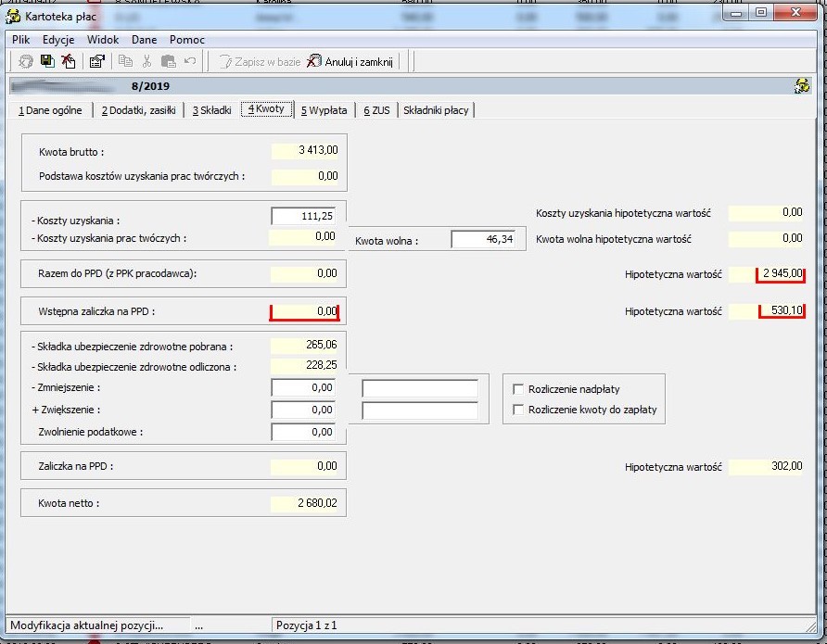Open the Składniki płacy tab
827x644 pixels.
point(436,110)
